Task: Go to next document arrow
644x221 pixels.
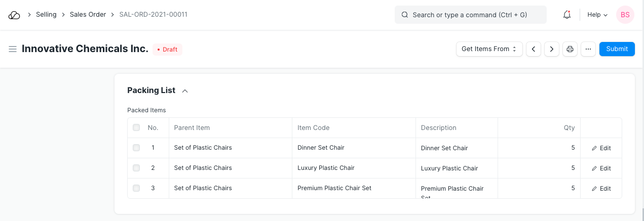Action: (551, 49)
